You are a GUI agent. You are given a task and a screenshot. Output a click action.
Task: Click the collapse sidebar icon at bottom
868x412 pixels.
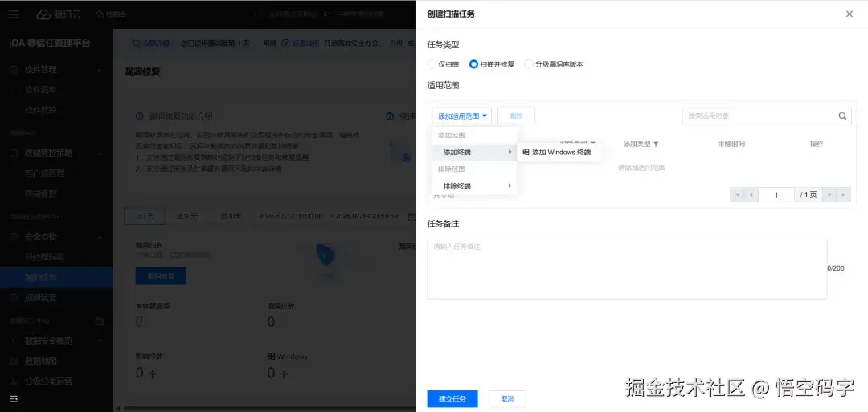[x=14, y=398]
